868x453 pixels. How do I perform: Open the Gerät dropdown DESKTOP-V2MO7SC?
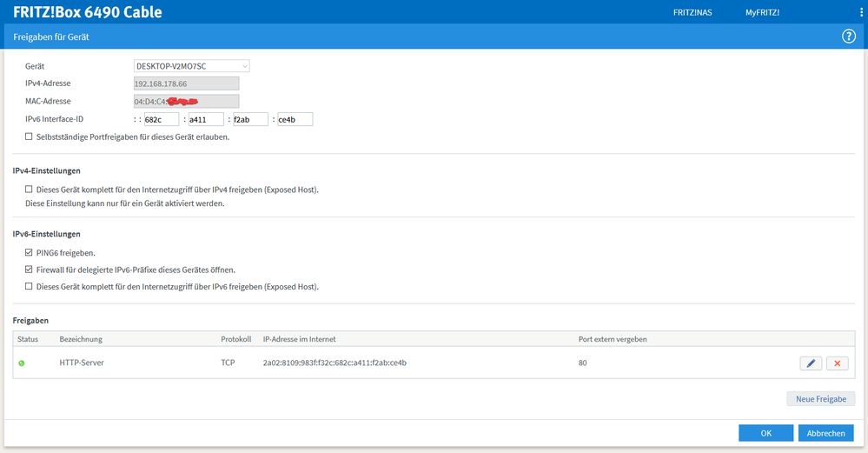click(x=191, y=66)
